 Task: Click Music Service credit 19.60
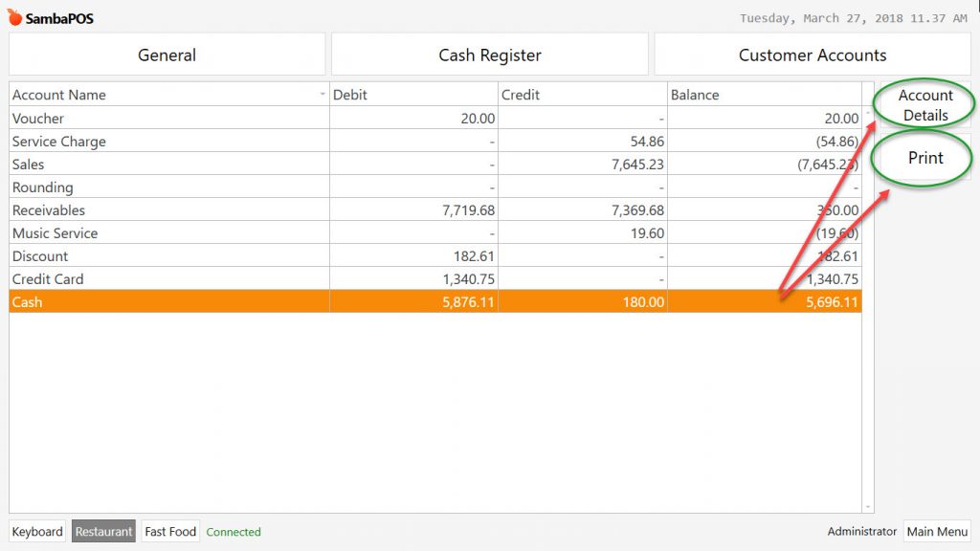click(x=647, y=233)
